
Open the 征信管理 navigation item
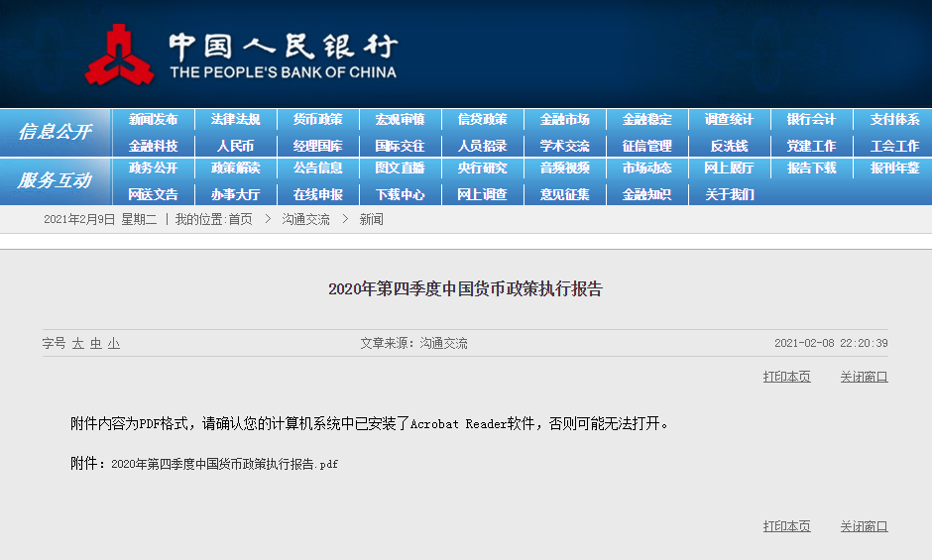pyautogui.click(x=646, y=146)
